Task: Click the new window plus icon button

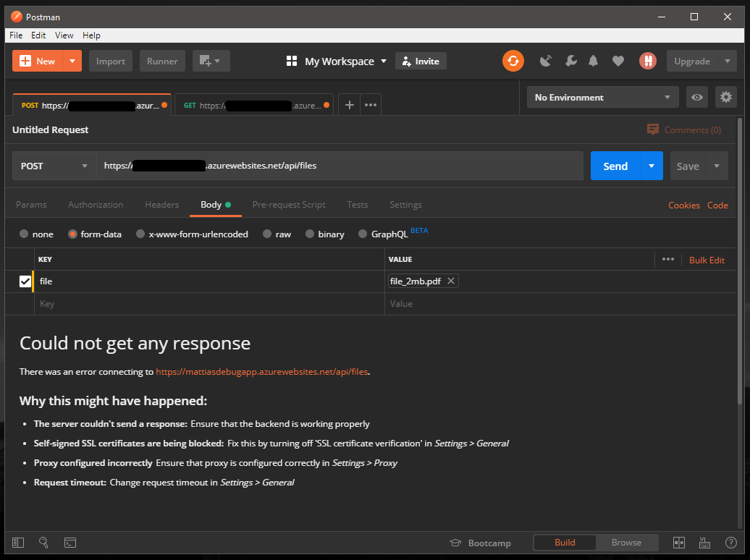Action: coord(211,61)
